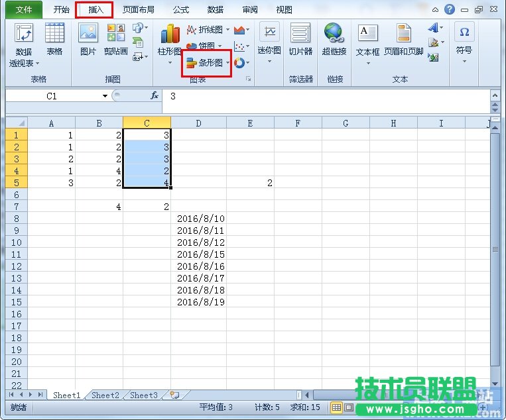The height and width of the screenshot is (420, 506).
Task: Switch to the 公式 (Formulas) tab
Action: 181,10
